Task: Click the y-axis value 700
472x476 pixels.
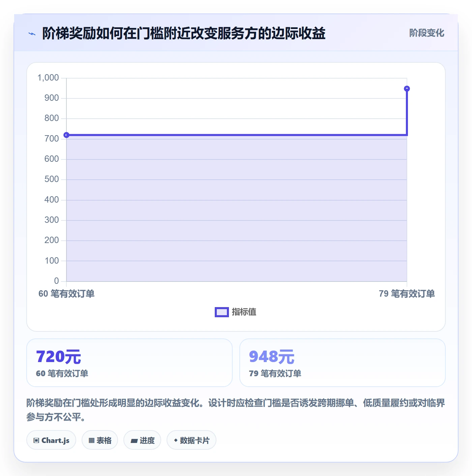Action: 52,139
